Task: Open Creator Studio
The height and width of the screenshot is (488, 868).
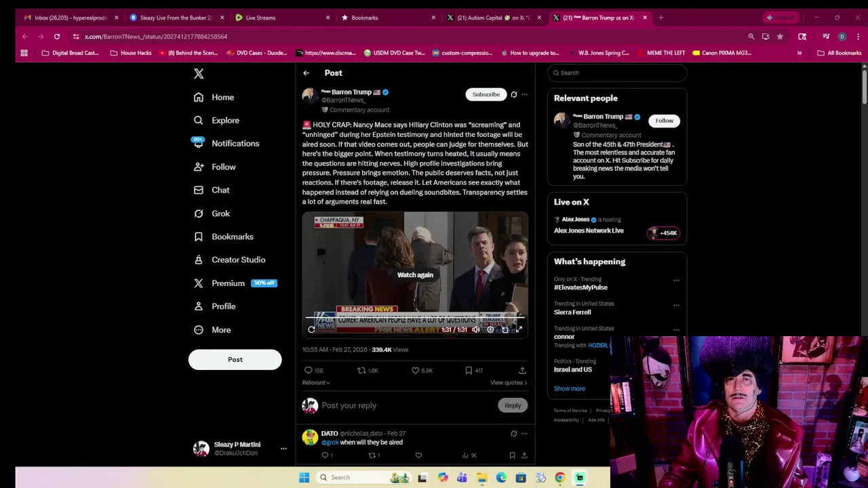Action: coord(229,260)
